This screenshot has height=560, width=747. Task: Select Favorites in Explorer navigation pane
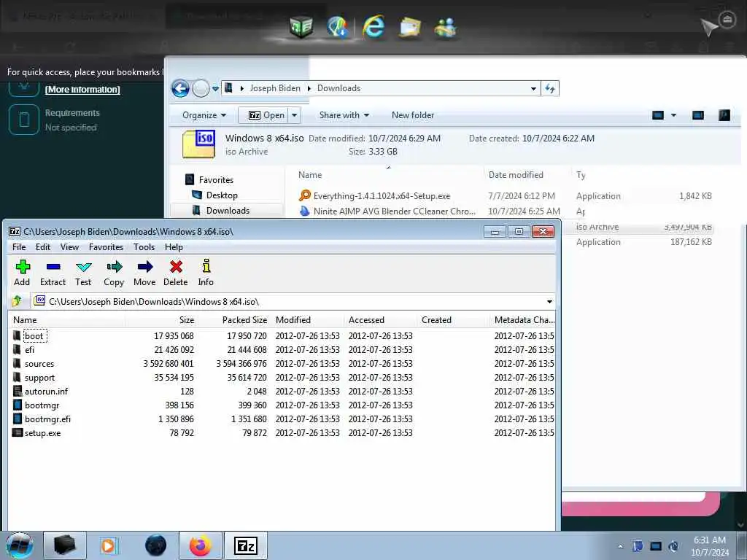point(216,180)
